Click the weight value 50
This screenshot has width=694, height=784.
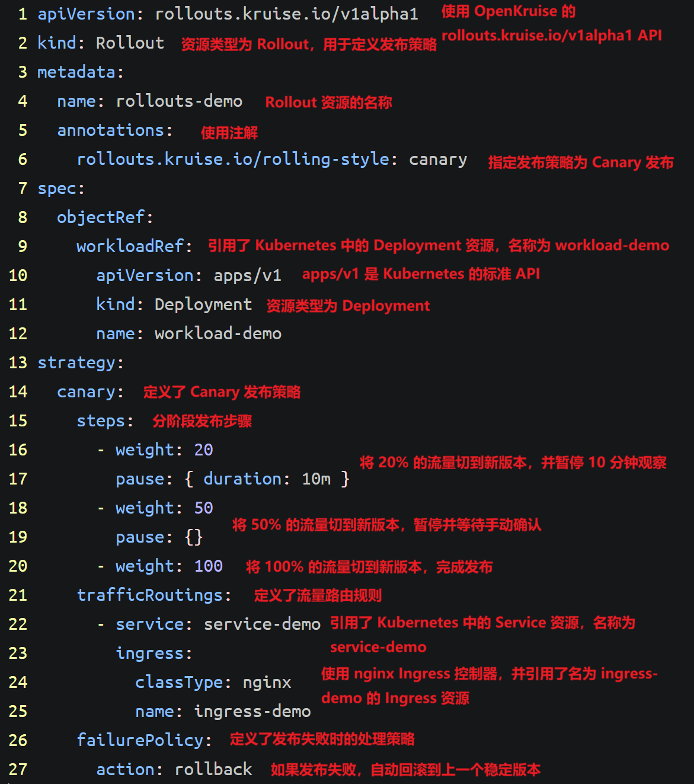(x=203, y=508)
